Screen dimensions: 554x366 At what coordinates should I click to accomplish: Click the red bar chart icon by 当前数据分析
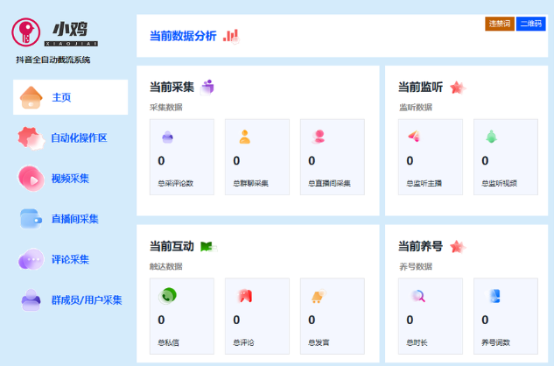point(231,36)
